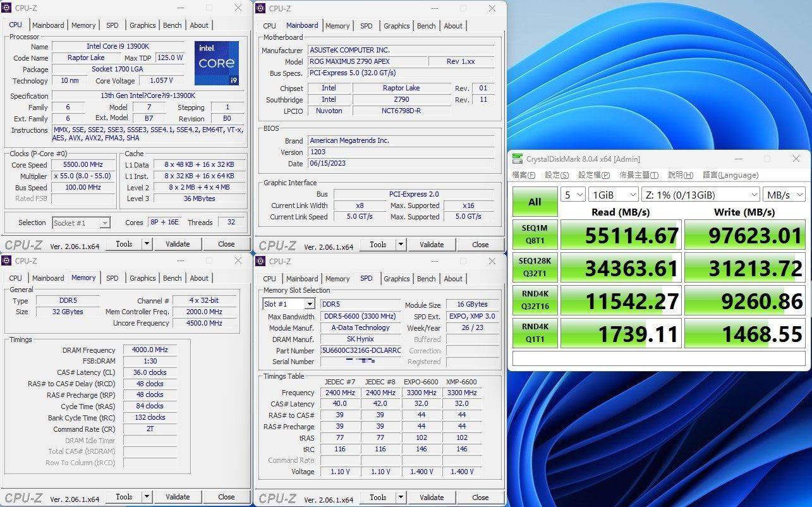The image size is (812, 507).
Task: Click the SEQ1M read result bar 55114.67
Action: pos(621,235)
